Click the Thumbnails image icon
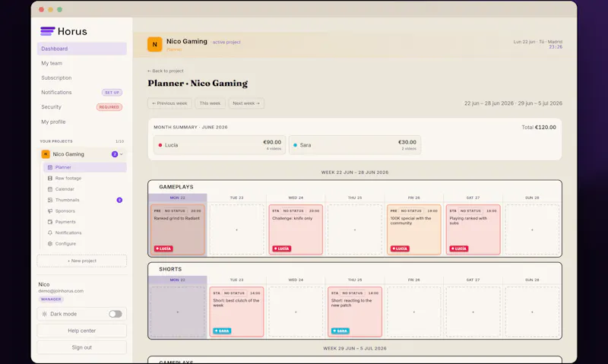The image size is (608, 364). tap(50, 200)
